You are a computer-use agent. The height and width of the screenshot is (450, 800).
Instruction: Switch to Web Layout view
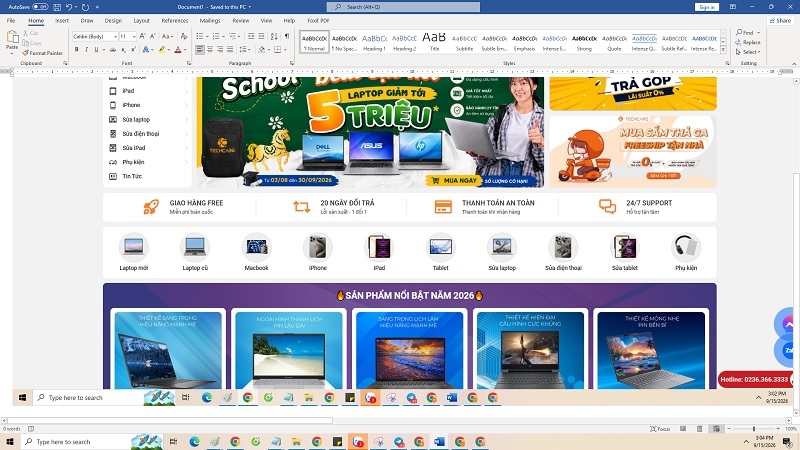(x=716, y=429)
